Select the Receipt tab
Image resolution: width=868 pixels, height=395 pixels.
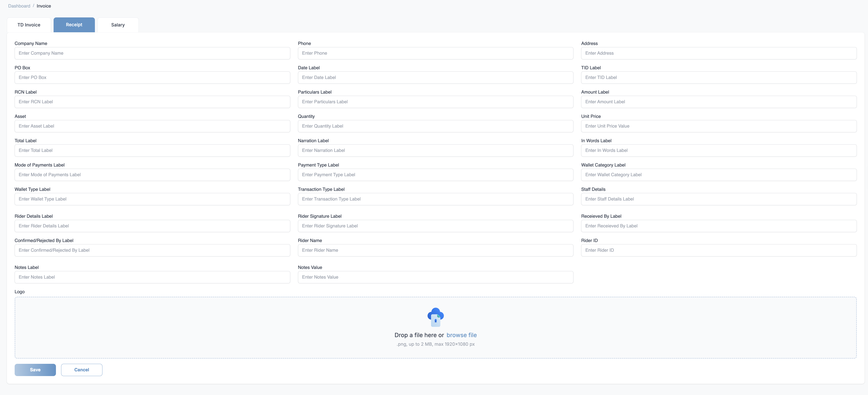click(x=74, y=25)
